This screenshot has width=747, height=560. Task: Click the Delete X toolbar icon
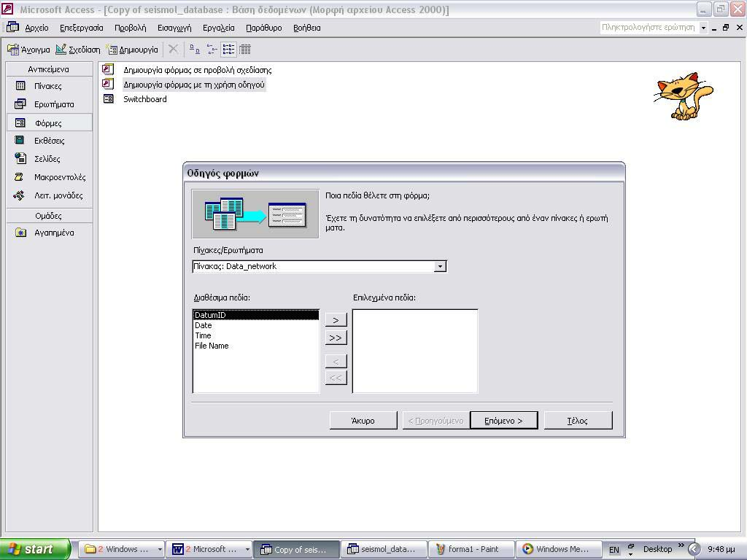[x=174, y=49]
